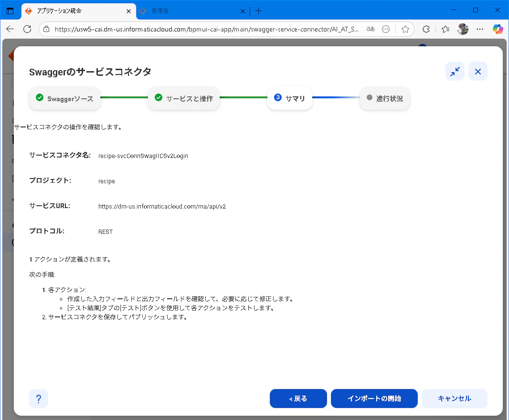Select the アプリケーション統合 browser tab
Screen dimensions: 509x420
[x=79, y=11]
